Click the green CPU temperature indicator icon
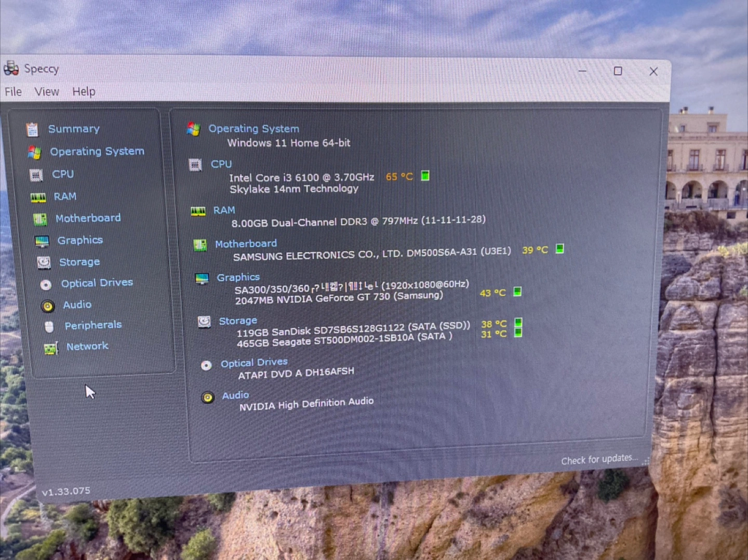748x560 pixels. [425, 175]
